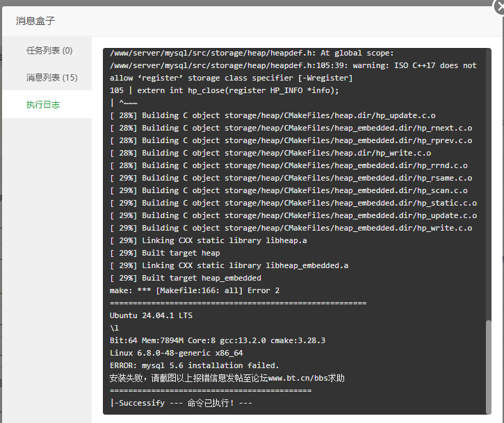The width and height of the screenshot is (504, 423).
Task: Switch to 消息列表 (15) tab
Action: pyautogui.click(x=51, y=77)
